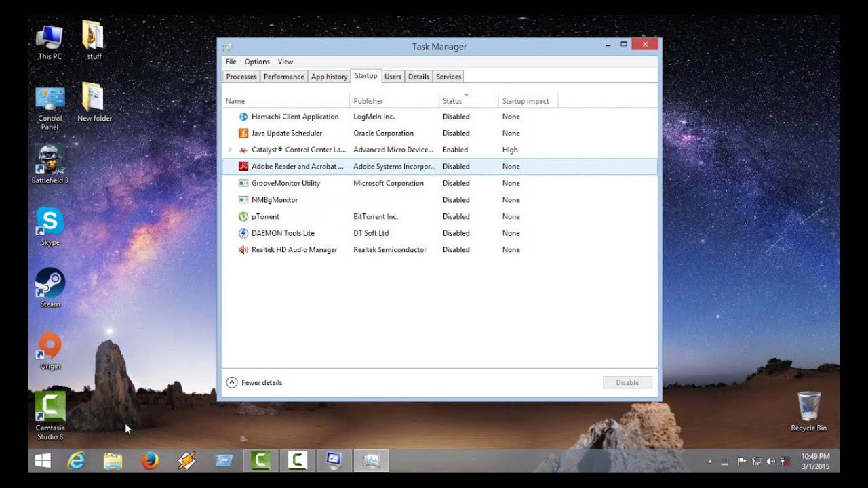Select the Origin desktop shortcut
The image size is (868, 488).
pos(50,350)
